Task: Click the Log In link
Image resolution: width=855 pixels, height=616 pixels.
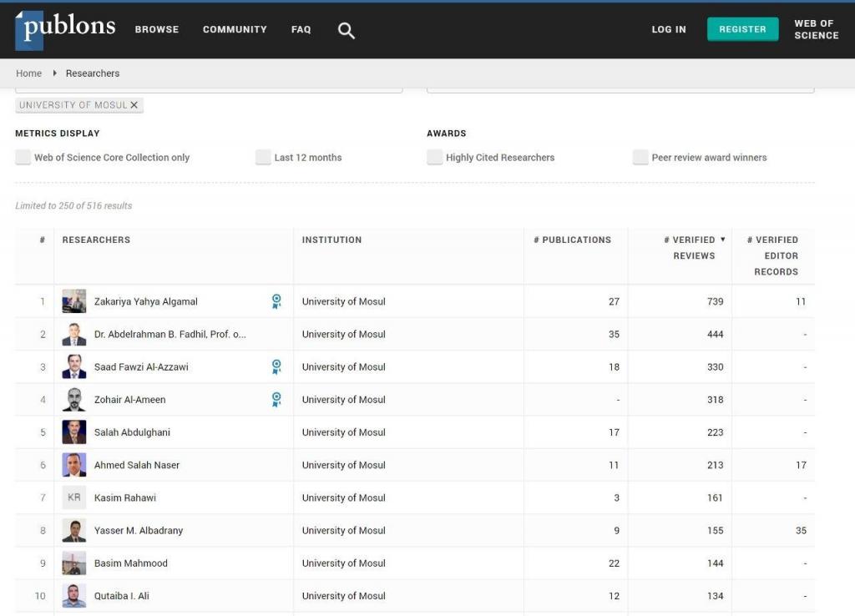Action: coord(668,29)
